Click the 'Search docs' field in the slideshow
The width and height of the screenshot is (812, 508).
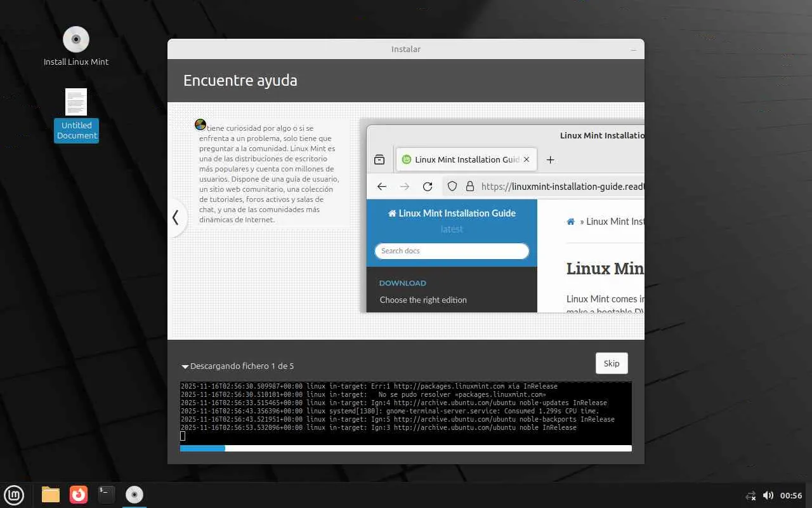pyautogui.click(x=452, y=251)
